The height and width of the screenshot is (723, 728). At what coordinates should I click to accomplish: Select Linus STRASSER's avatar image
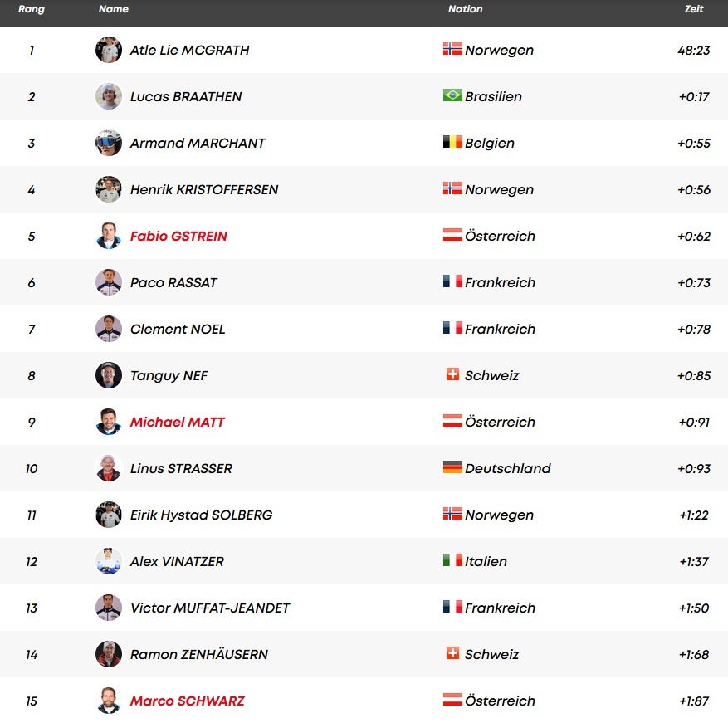click(109, 468)
